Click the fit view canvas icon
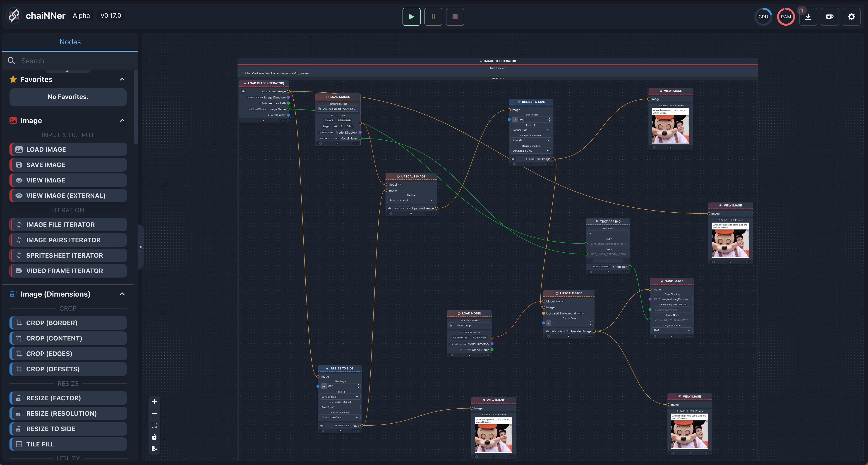 pyautogui.click(x=154, y=425)
